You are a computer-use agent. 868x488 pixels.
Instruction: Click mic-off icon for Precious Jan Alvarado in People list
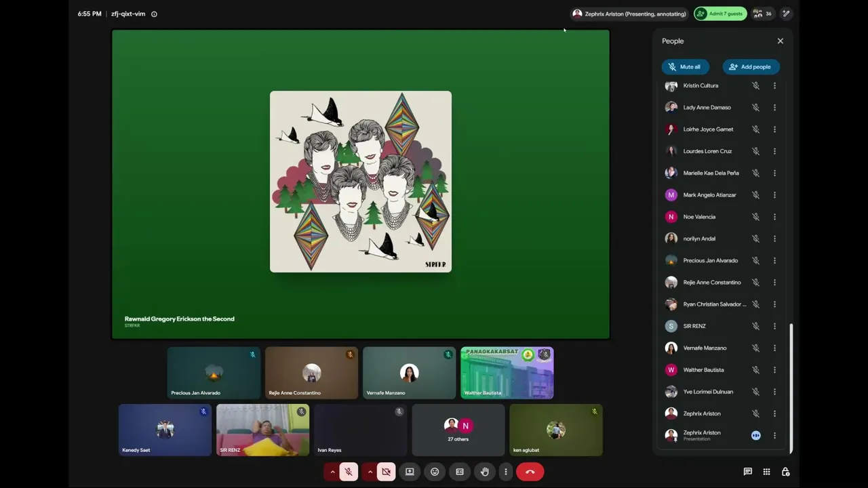click(755, 260)
